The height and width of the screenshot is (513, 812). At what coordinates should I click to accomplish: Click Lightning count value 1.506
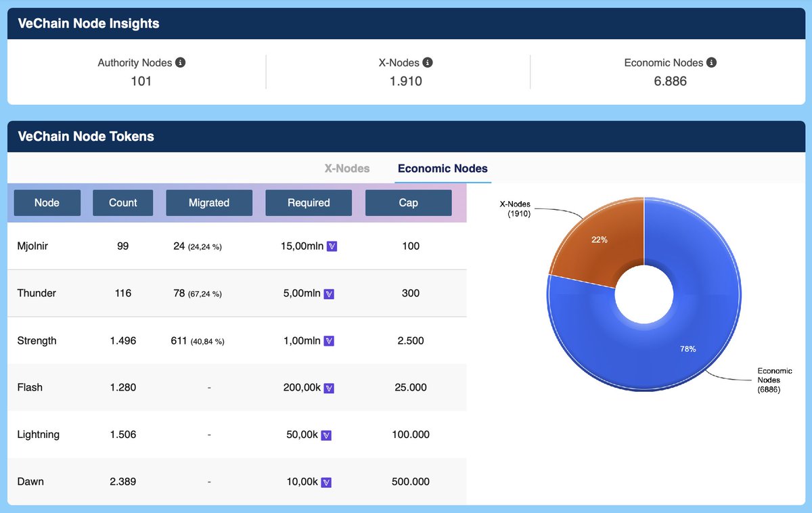click(122, 434)
